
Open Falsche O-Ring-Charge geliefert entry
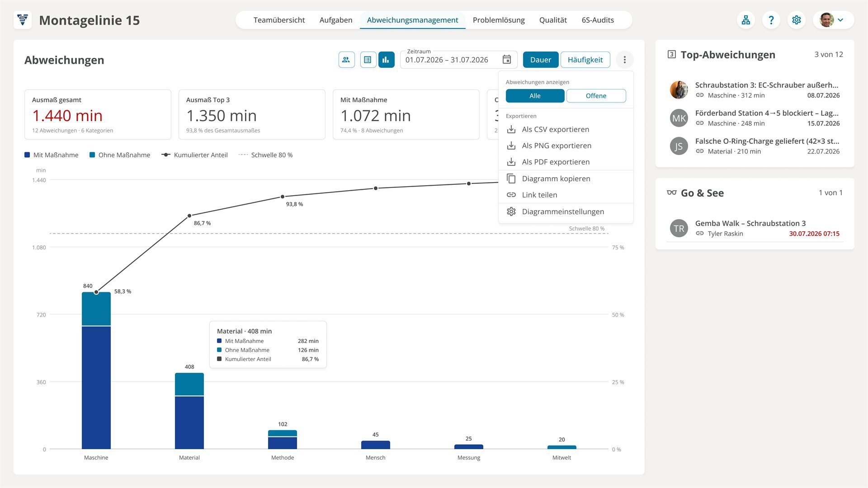click(755, 146)
